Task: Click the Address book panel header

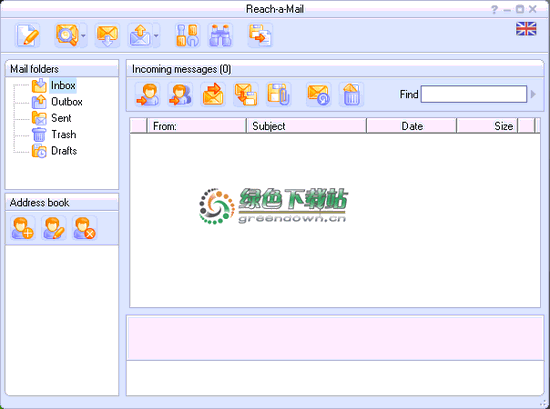Action: coord(62,203)
